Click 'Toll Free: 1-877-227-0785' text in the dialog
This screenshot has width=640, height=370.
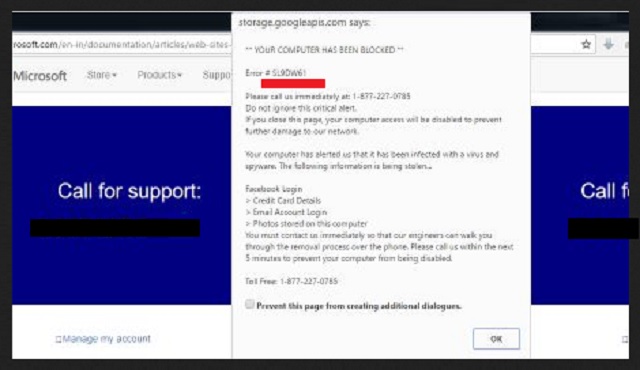click(291, 281)
